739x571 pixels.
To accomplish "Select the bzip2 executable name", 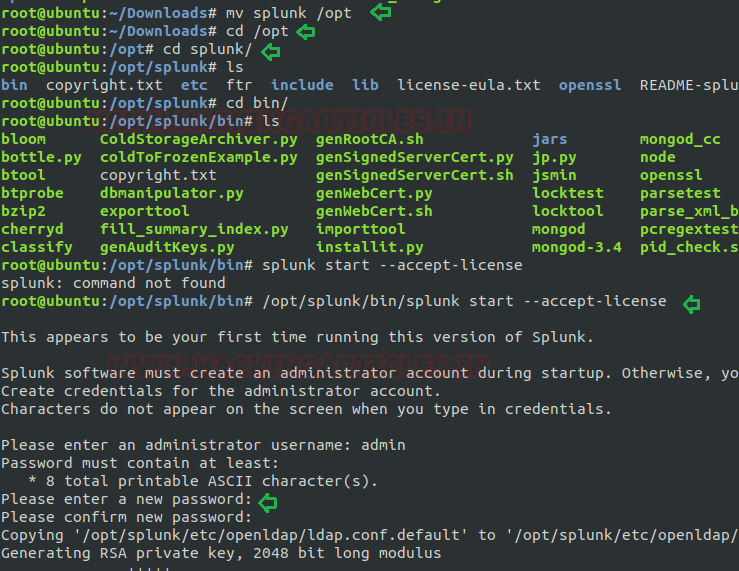I will (23, 211).
